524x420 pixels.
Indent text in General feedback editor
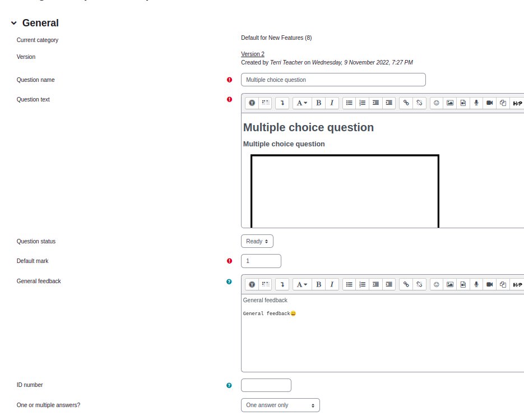(389, 284)
